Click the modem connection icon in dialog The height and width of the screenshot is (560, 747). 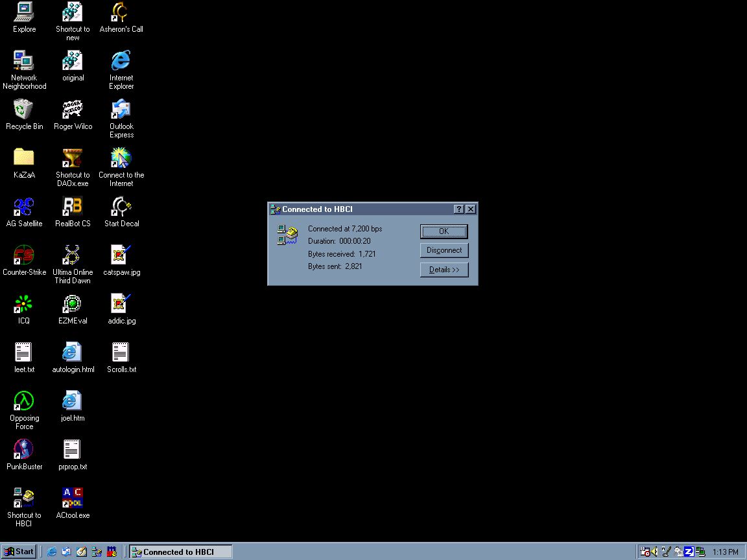[287, 235]
